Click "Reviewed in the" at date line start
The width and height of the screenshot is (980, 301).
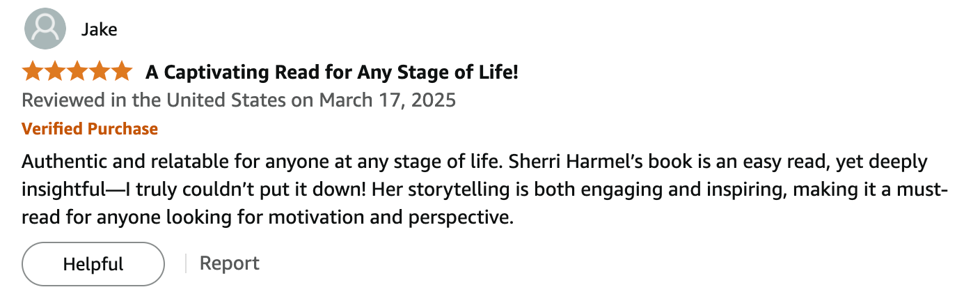(x=91, y=100)
